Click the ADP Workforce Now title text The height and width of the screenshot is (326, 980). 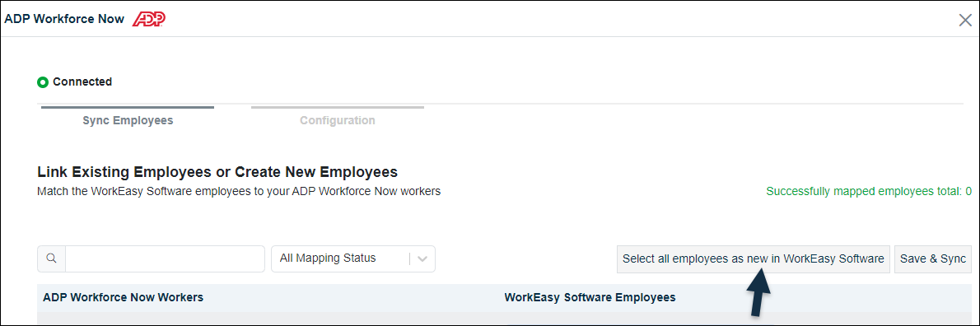(x=66, y=19)
